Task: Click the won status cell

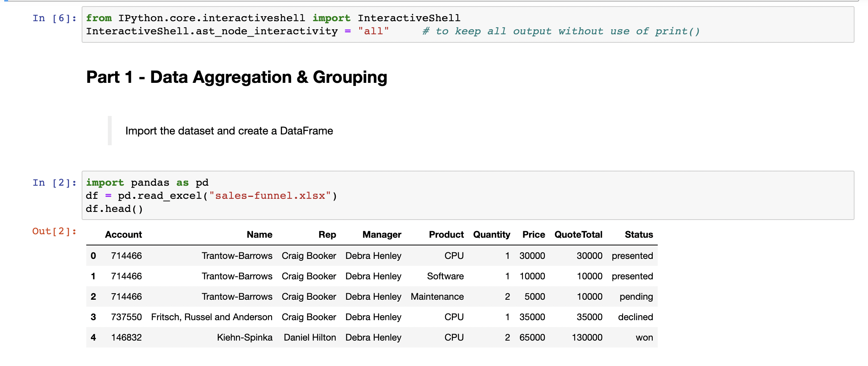Action: point(644,337)
